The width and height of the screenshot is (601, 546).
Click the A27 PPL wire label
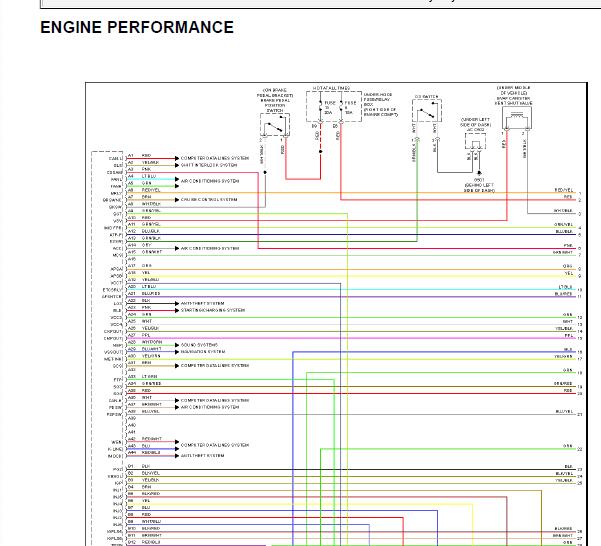point(146,335)
